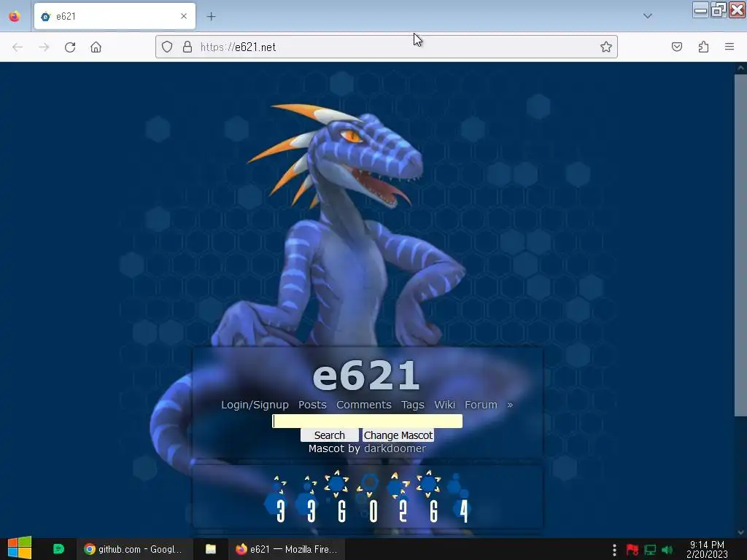Select e621 Mozilla Firefox taskbar button

pos(286,549)
